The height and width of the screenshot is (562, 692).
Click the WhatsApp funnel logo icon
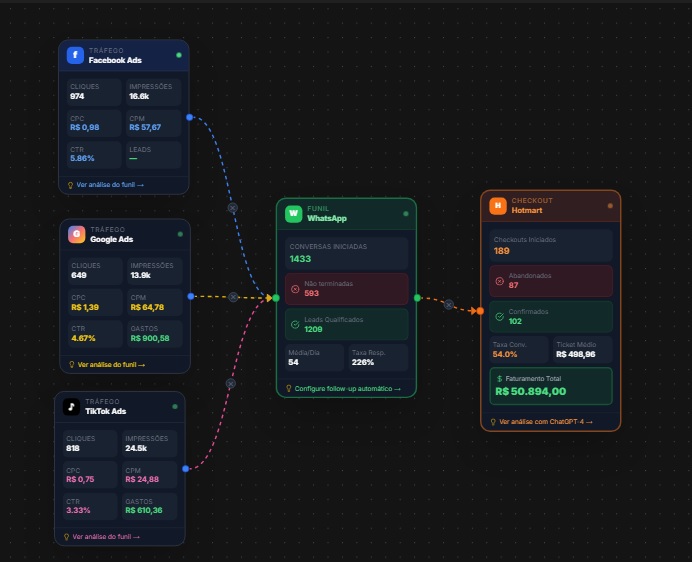pyautogui.click(x=293, y=214)
